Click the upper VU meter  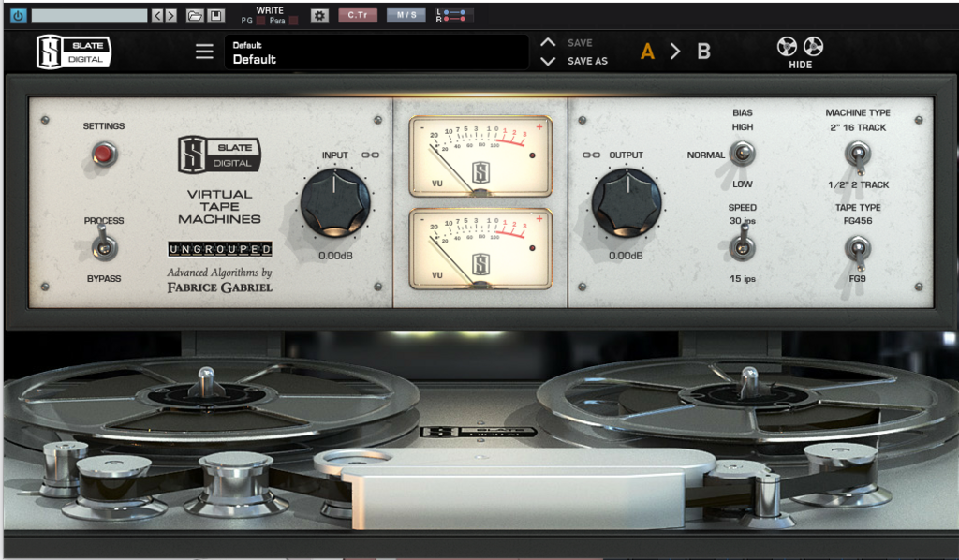(480, 155)
